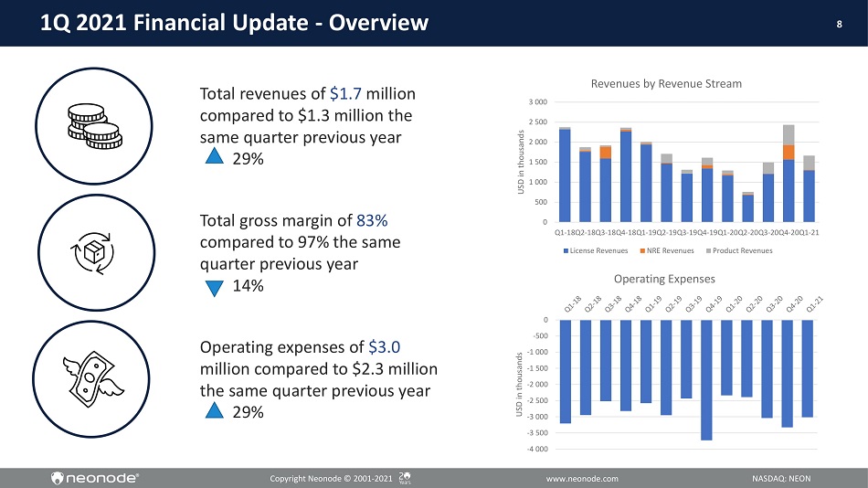Click the License Revenues legend swatch

click(x=566, y=251)
